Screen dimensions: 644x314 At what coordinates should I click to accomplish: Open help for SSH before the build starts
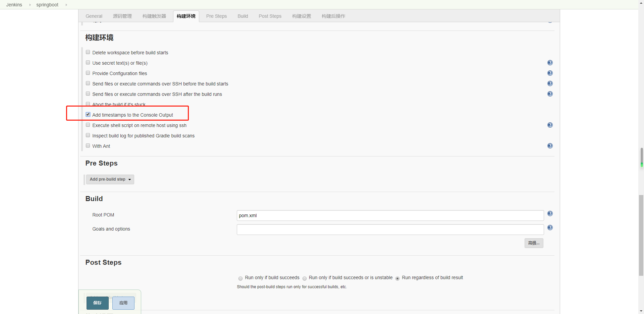[x=550, y=83]
